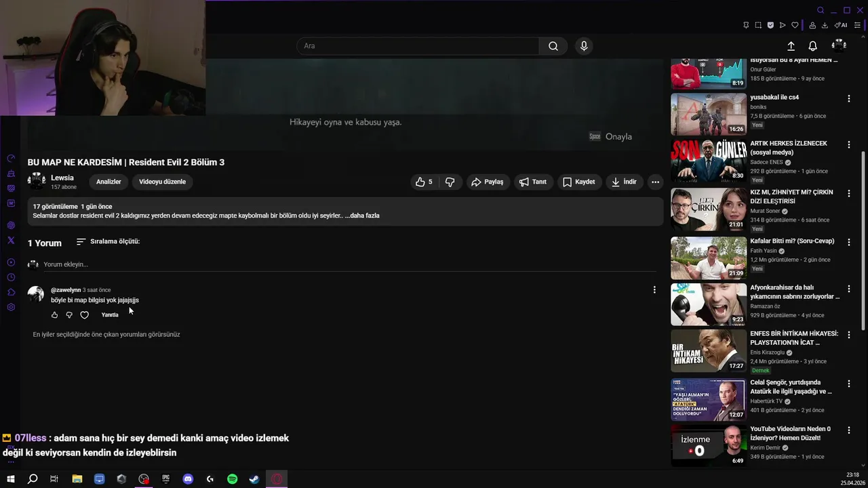Open Windows Start menu
Image resolution: width=868 pixels, height=488 pixels.
coord(10,479)
